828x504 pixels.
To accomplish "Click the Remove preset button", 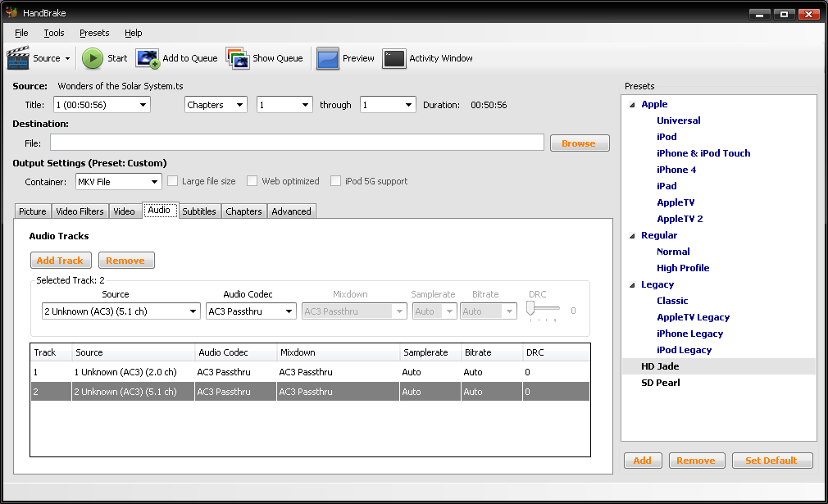I will pyautogui.click(x=696, y=461).
